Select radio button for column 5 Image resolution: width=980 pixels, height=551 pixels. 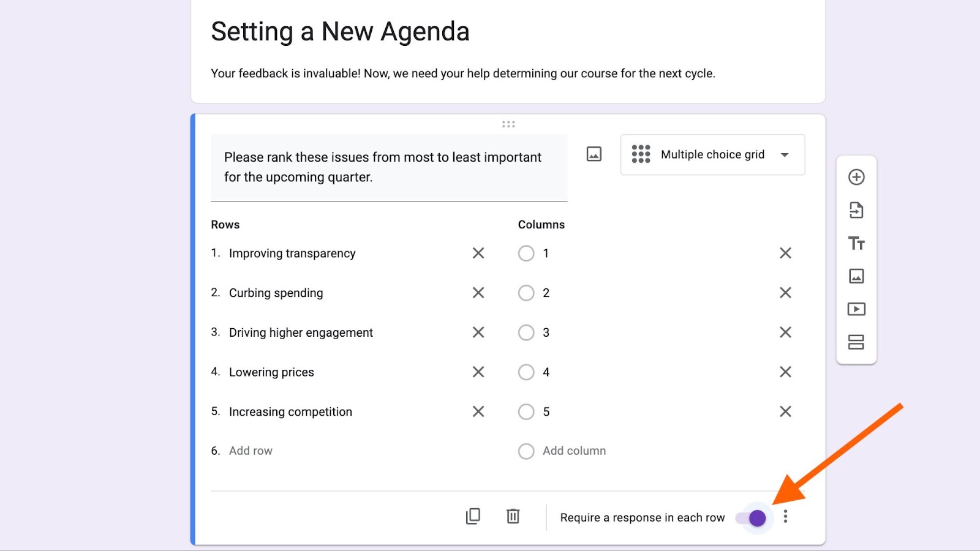[x=526, y=411]
